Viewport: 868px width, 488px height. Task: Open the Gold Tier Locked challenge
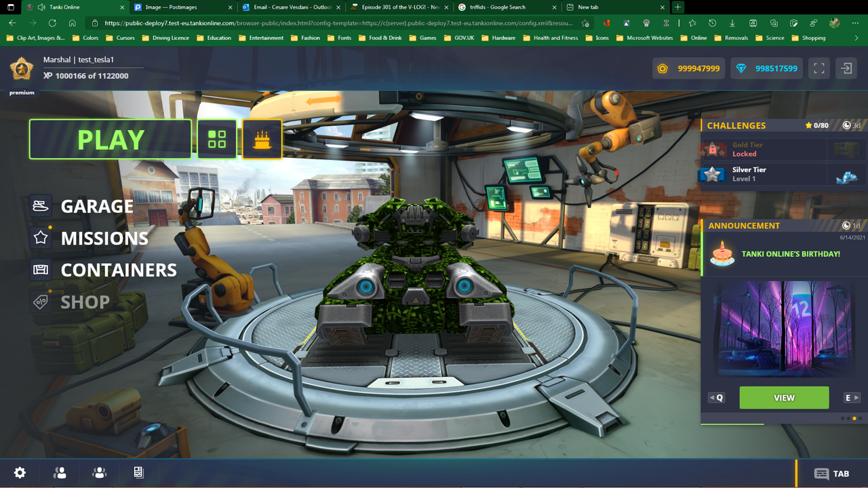point(783,149)
